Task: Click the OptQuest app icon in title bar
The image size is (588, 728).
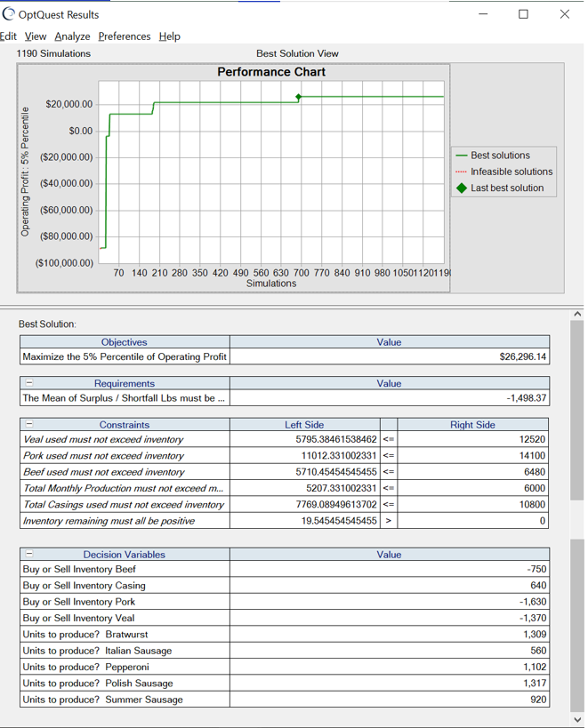Action: pyautogui.click(x=8, y=14)
